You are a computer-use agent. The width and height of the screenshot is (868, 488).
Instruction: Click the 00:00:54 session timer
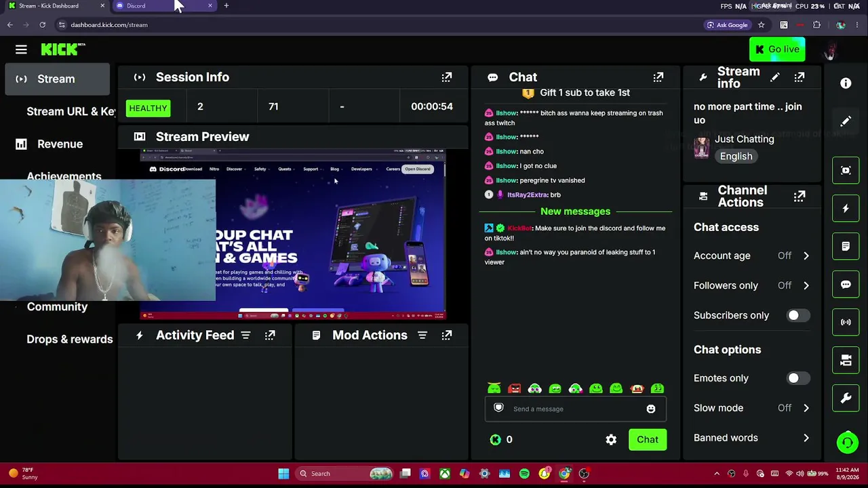[432, 106]
